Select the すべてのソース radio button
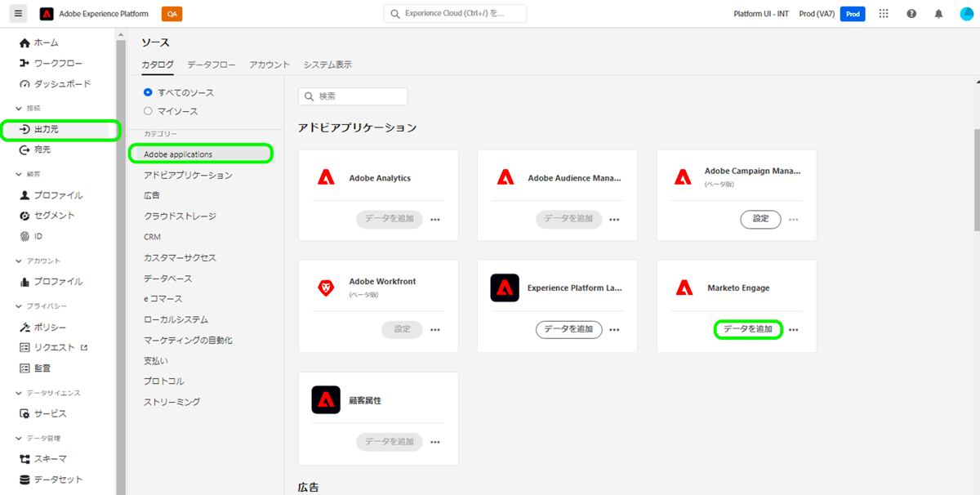 pyautogui.click(x=148, y=92)
